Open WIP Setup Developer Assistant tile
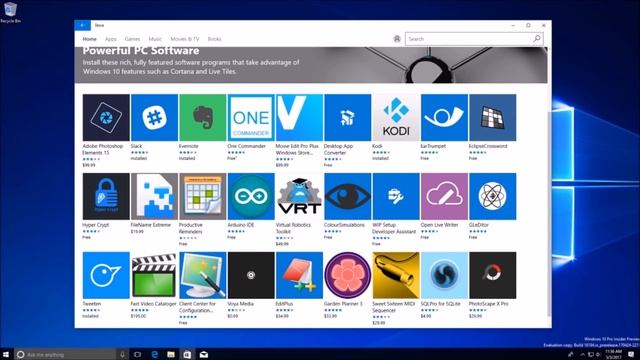640x360 pixels. (396, 196)
